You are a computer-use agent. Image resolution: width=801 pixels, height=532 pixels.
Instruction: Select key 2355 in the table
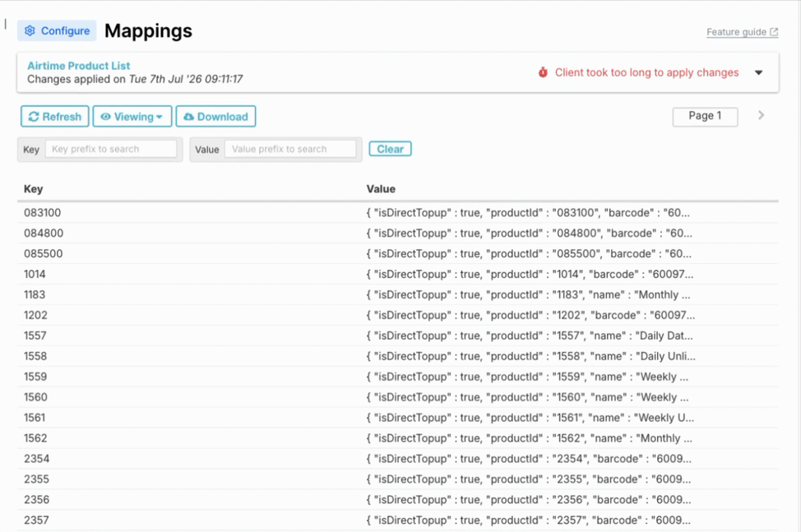coord(36,479)
